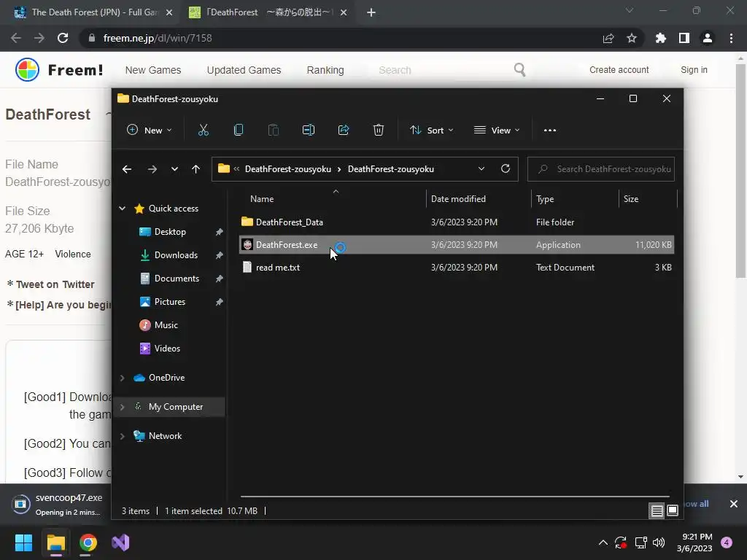
Task: Open the View options dropdown
Action: tap(496, 130)
